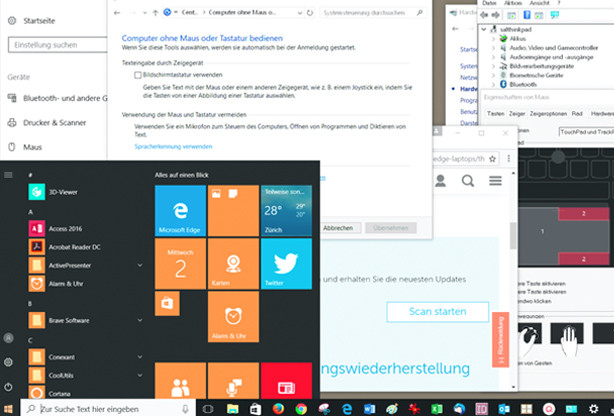Open the Spracherkennung verwenden link

coord(173,147)
